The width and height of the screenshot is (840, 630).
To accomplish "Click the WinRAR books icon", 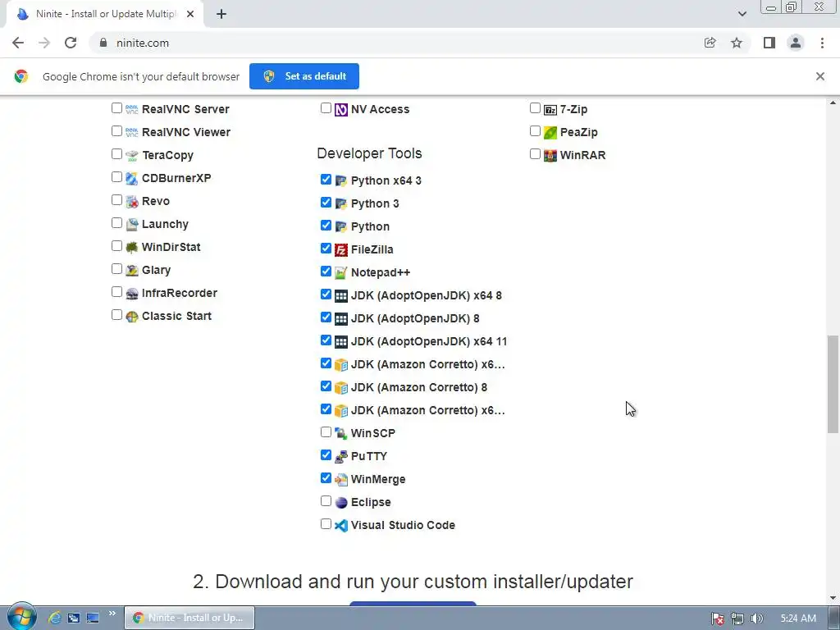I will (x=550, y=155).
